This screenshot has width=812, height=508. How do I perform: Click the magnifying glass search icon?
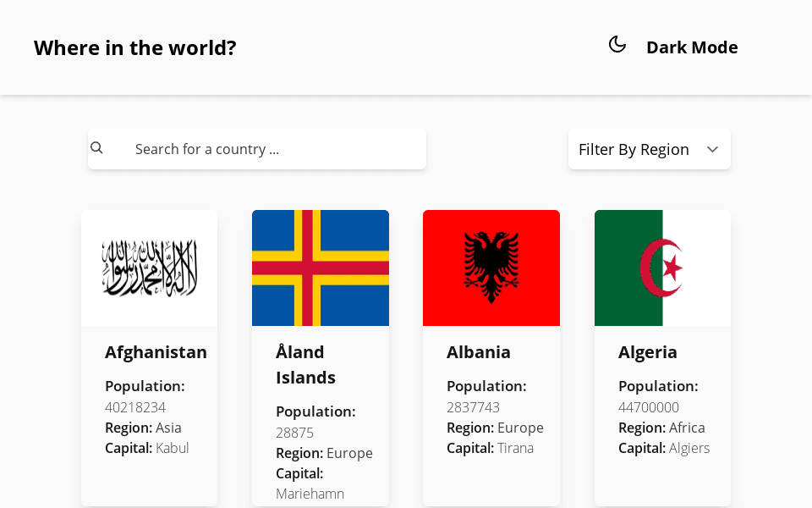[x=96, y=147]
